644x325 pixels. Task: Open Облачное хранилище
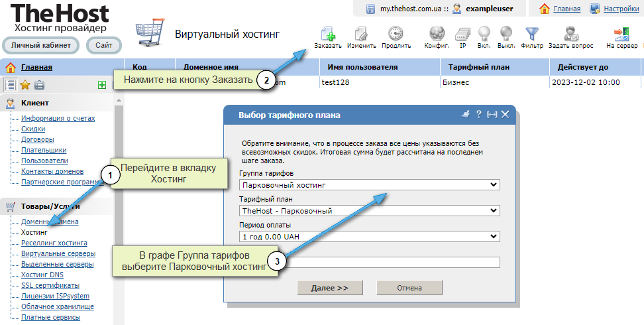pos(58,306)
